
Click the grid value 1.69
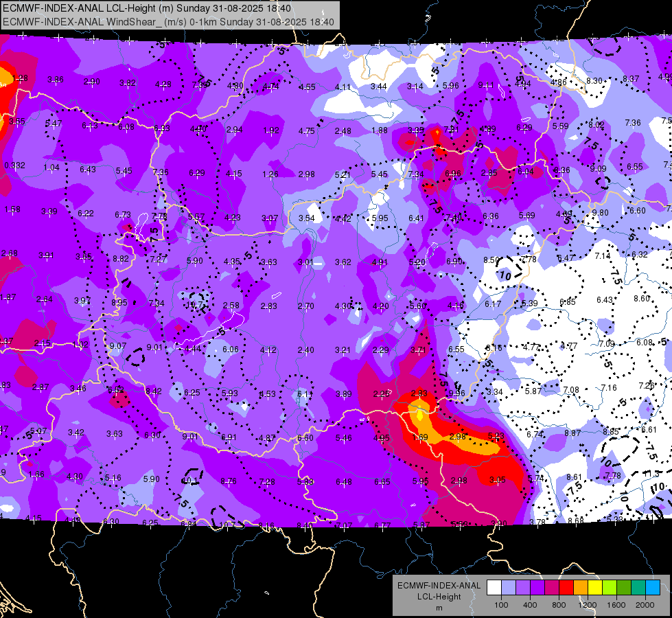(419, 437)
